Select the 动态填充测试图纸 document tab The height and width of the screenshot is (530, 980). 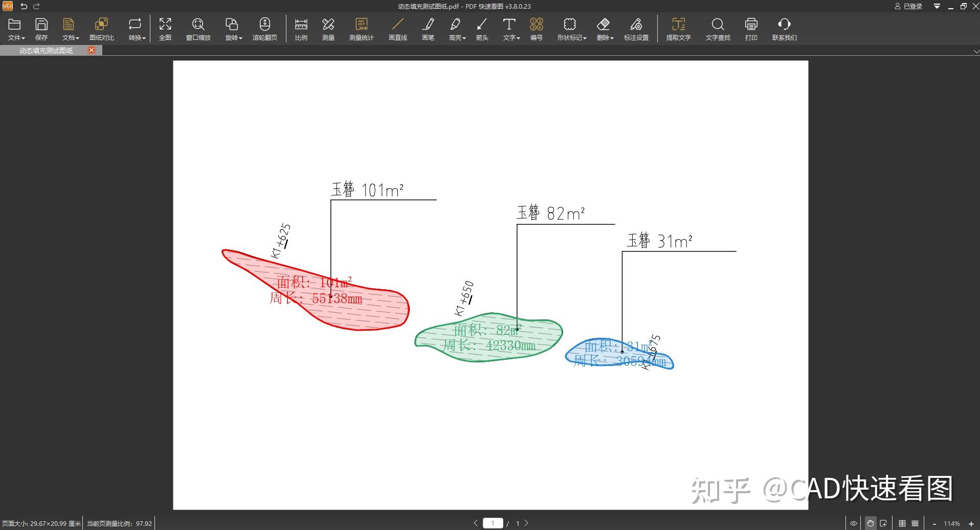(x=45, y=50)
